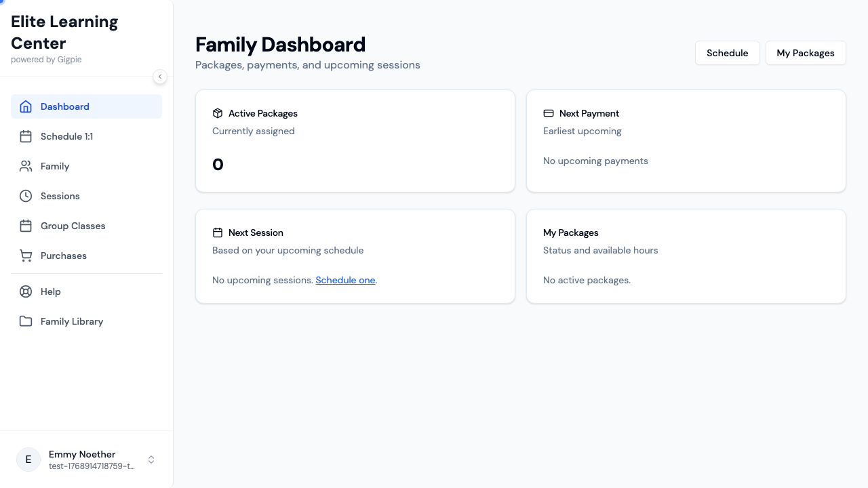Viewport: 868px width, 488px height.
Task: Click the Group Classes calendar icon
Action: pos(26,226)
